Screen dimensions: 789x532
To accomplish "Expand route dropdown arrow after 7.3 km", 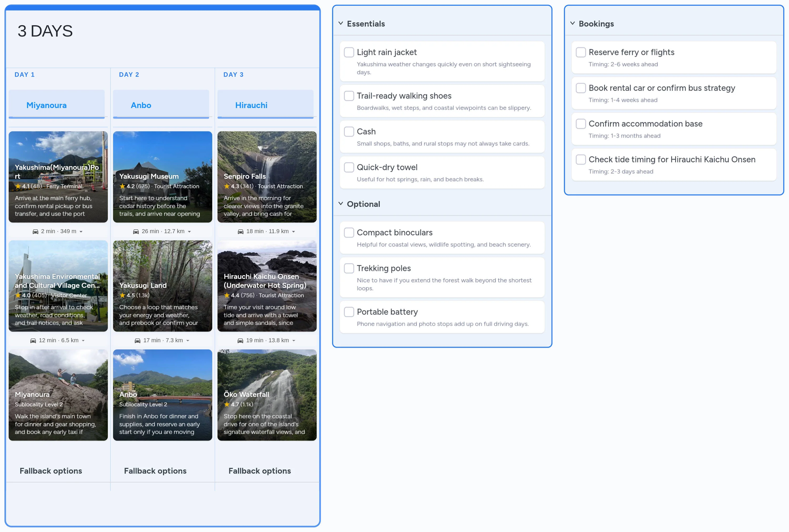I will (188, 341).
